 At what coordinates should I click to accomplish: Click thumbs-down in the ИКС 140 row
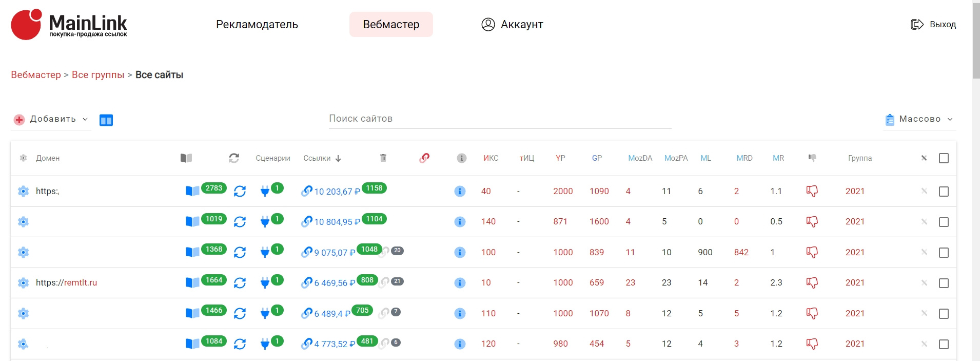point(812,222)
